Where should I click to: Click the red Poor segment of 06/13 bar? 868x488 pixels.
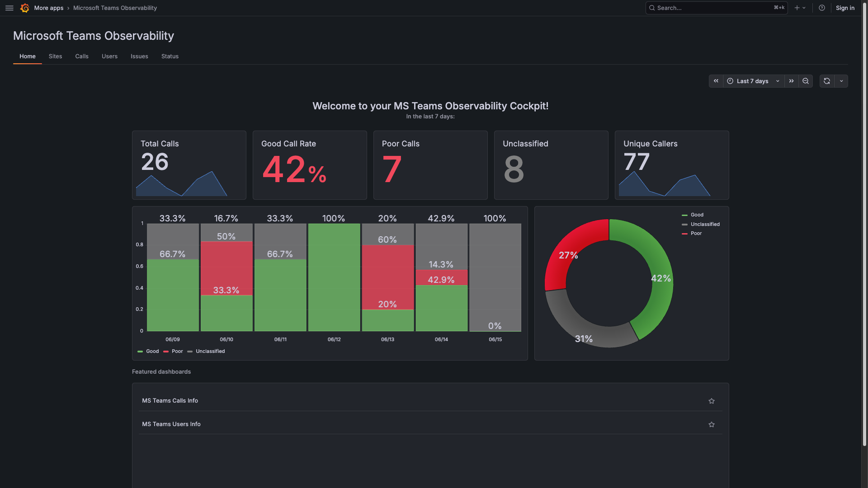click(x=388, y=277)
